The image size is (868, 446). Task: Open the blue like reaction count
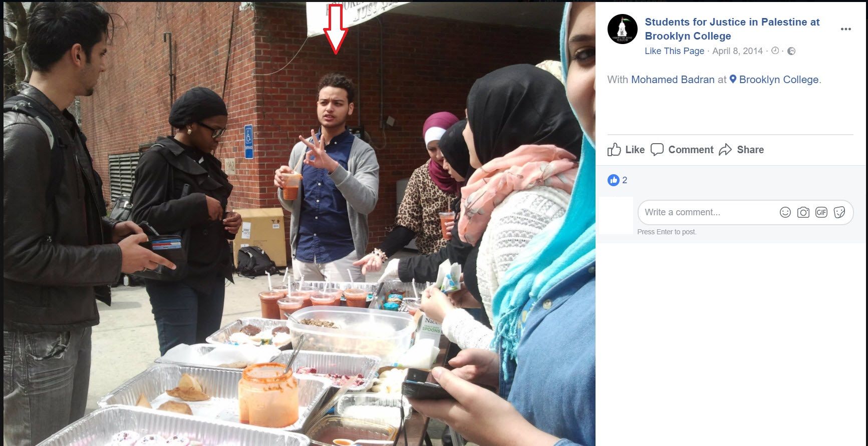pyautogui.click(x=617, y=180)
